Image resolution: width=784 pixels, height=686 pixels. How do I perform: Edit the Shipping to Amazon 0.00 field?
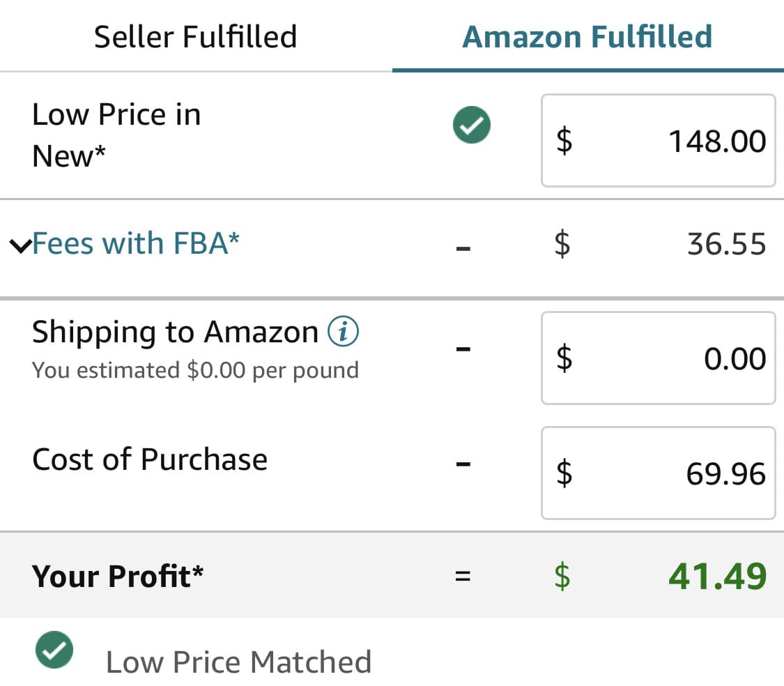[x=658, y=358]
